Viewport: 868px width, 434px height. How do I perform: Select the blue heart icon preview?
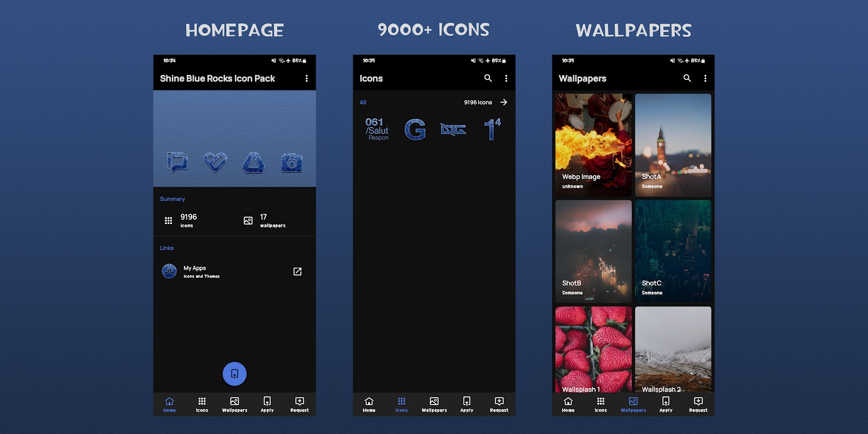click(215, 162)
